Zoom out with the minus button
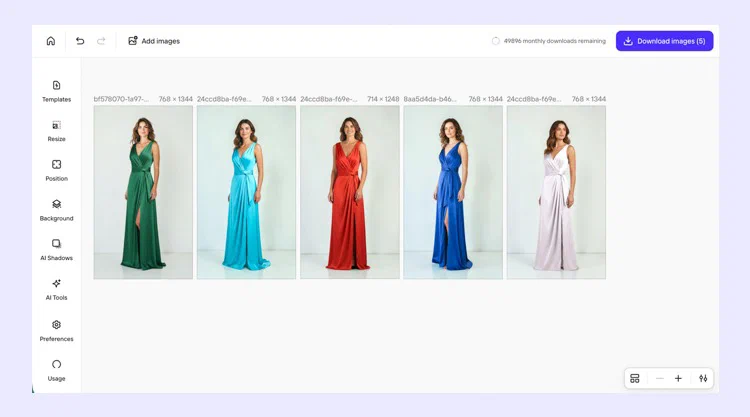The image size is (750, 417). (x=660, y=378)
